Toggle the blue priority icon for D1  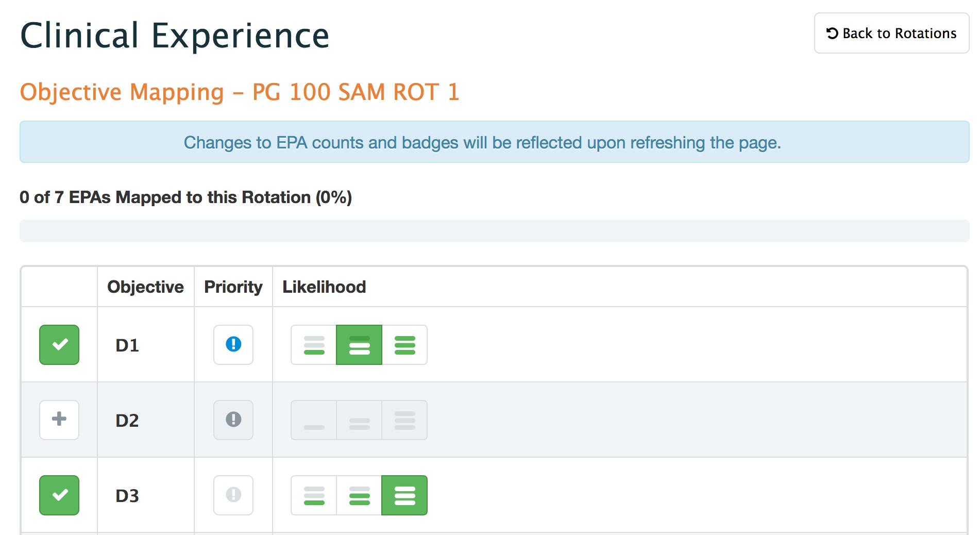point(233,345)
